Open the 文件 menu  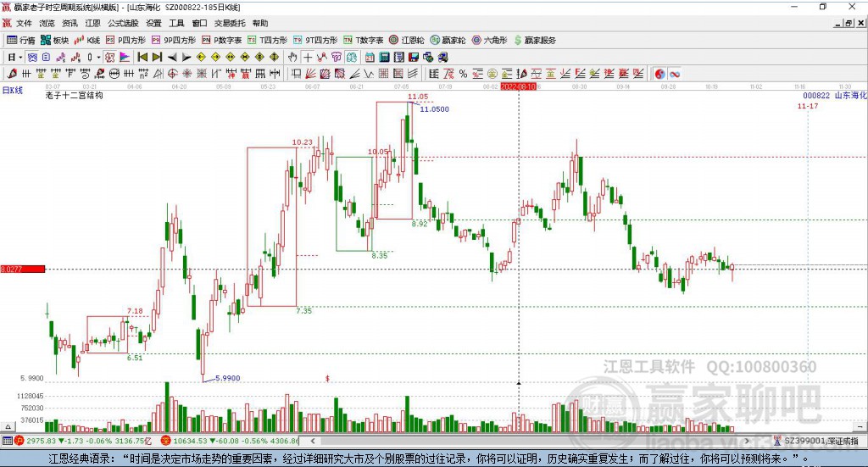pos(24,23)
